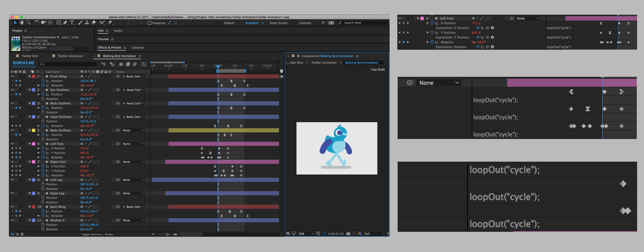This screenshot has width=644, height=252.
Task: Click the Project panel menu icon
Action: 26,31
